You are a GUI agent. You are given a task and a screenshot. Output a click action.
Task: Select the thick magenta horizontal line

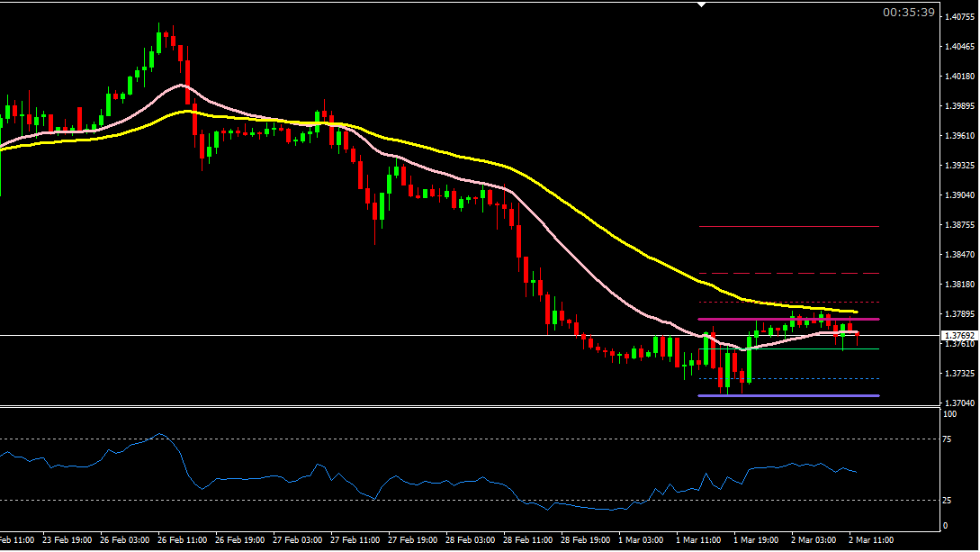(788, 320)
